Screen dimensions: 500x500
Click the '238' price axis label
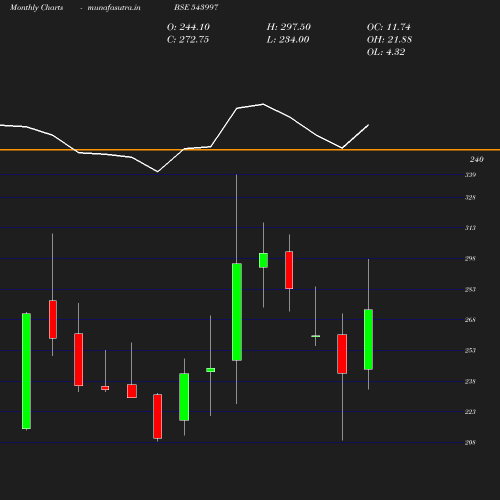coord(470,381)
